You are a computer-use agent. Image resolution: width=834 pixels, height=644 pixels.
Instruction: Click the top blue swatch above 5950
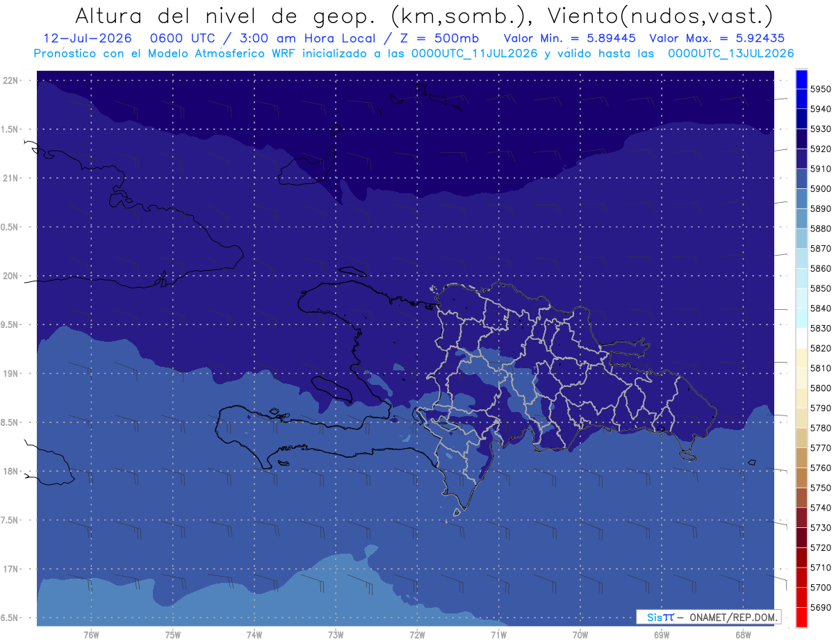pos(801,79)
